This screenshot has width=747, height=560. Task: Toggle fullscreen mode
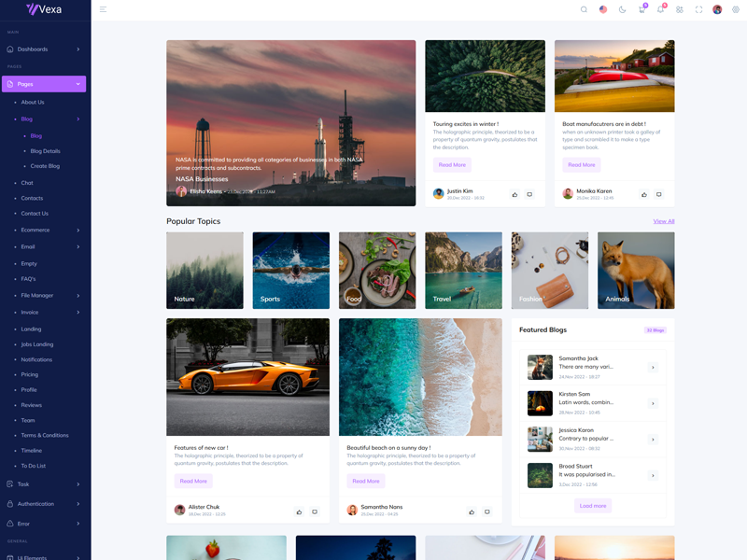tap(698, 9)
